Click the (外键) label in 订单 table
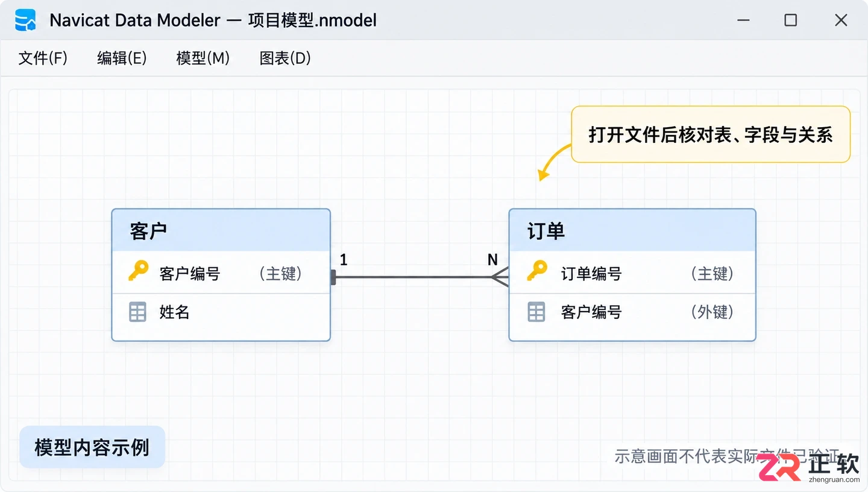 712,312
